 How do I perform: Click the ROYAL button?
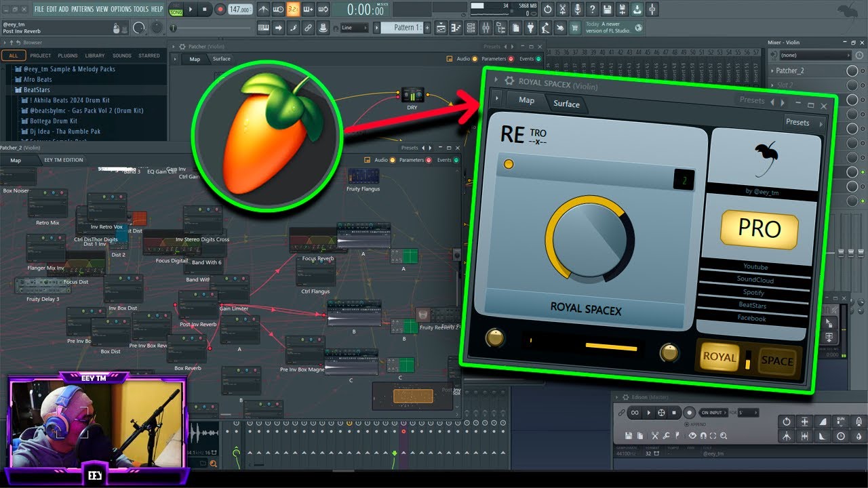point(719,357)
